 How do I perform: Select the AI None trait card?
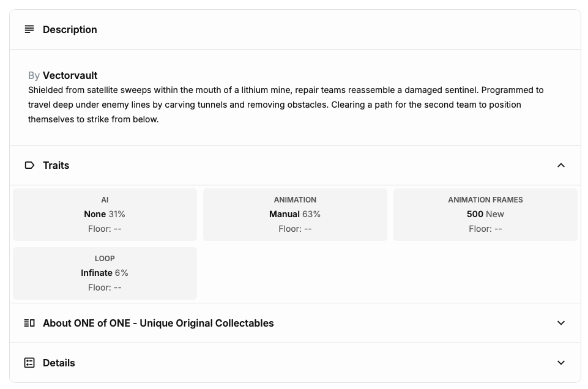tap(105, 214)
